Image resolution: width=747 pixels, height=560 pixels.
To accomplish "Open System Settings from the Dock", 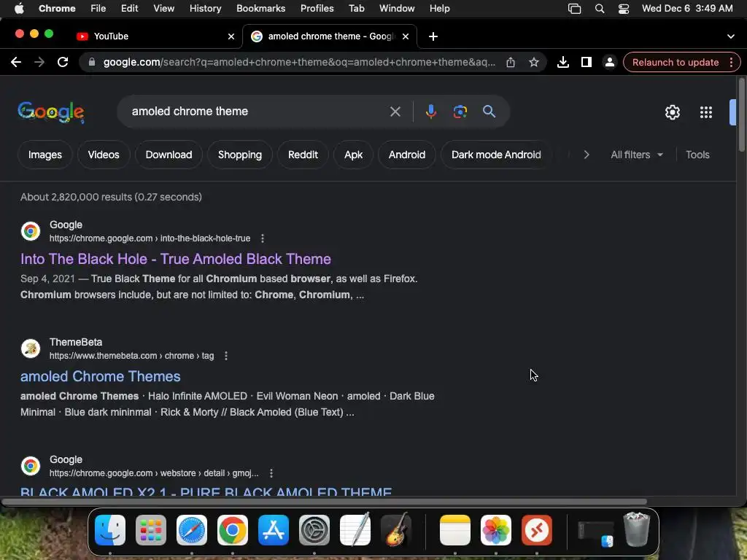I will click(314, 530).
